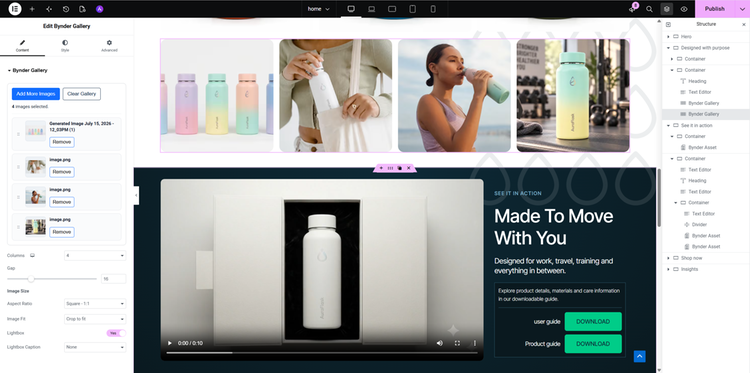Click the Publish button
Viewport: 750px width, 373px height.
pyautogui.click(x=715, y=9)
